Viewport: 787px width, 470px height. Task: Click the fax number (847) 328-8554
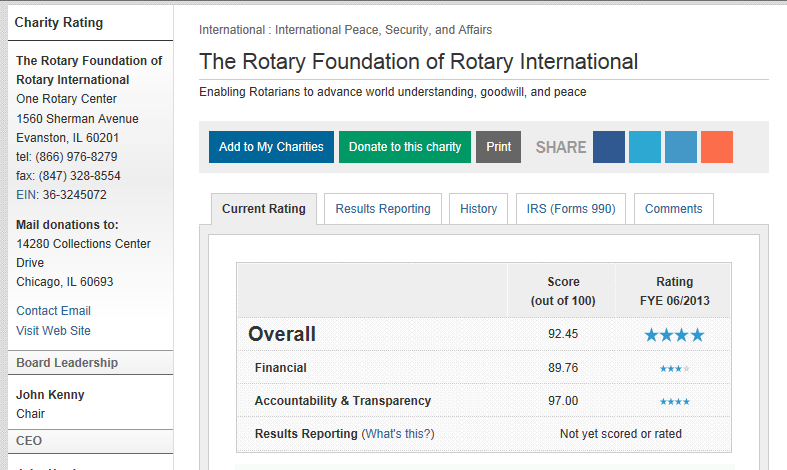(80, 176)
